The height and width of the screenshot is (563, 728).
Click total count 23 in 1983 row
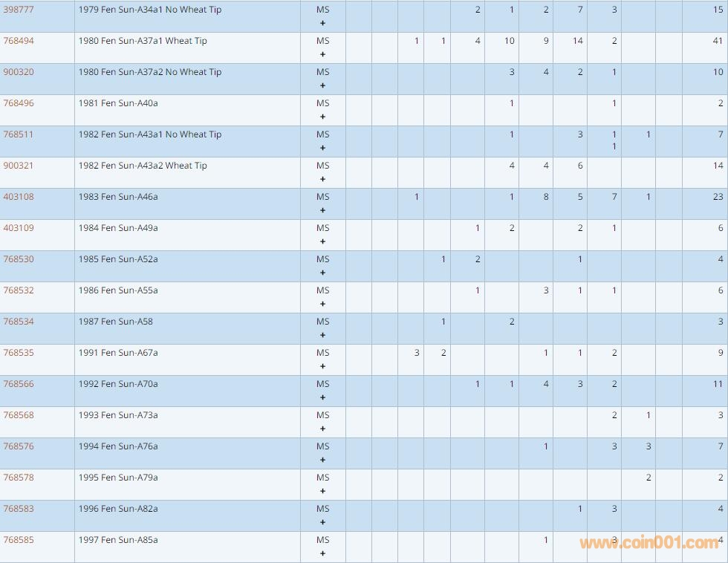(x=718, y=197)
